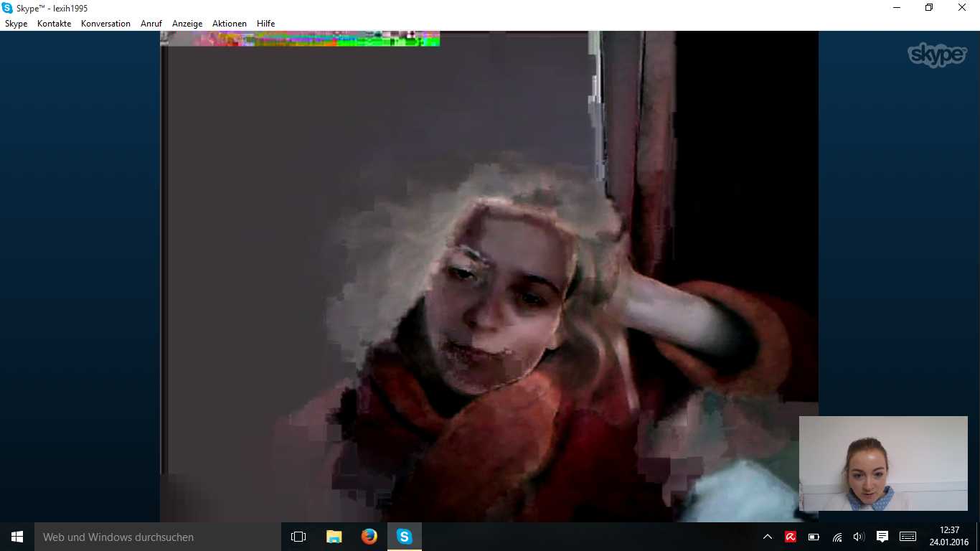980x551 pixels.
Task: Open File Explorer from the taskbar
Action: (334, 537)
